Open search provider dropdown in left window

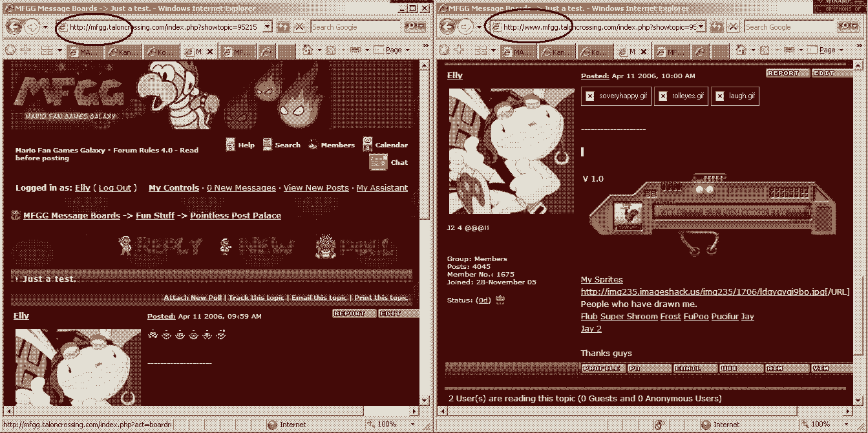click(x=422, y=27)
